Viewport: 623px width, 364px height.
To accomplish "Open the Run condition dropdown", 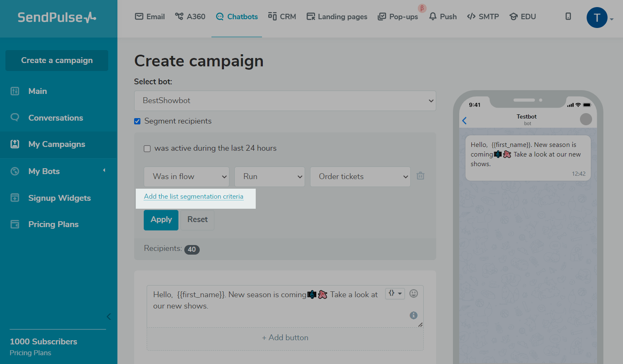I will [x=270, y=177].
